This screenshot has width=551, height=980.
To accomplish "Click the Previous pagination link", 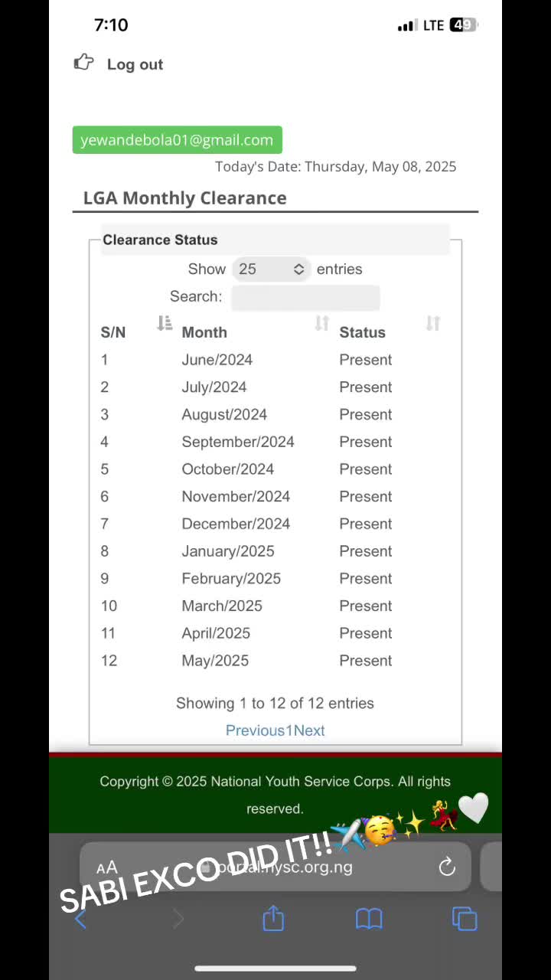I will pos(255,730).
